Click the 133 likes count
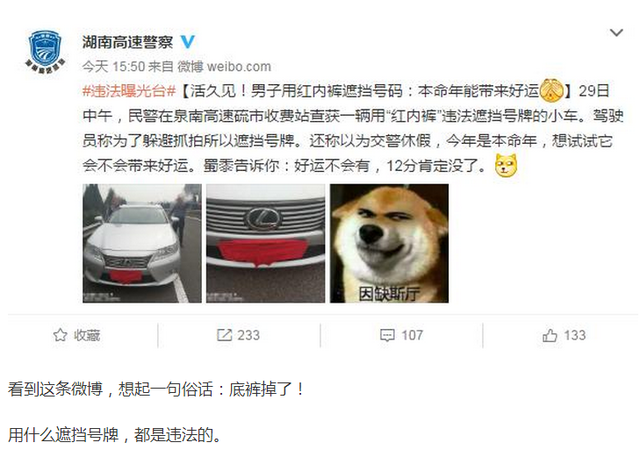Screen dimensions: 640x457 click(x=575, y=335)
